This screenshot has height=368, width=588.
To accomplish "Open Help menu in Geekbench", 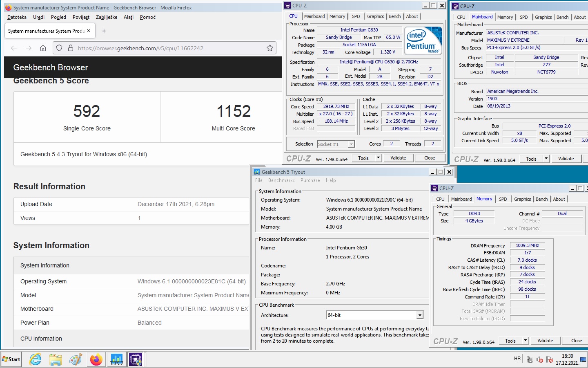I will [331, 180].
